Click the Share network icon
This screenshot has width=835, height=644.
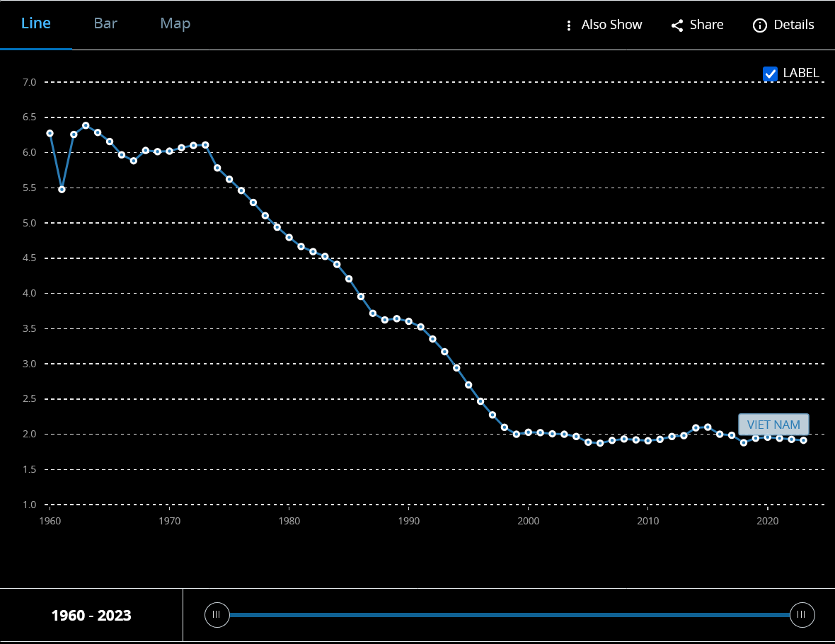[x=676, y=25]
